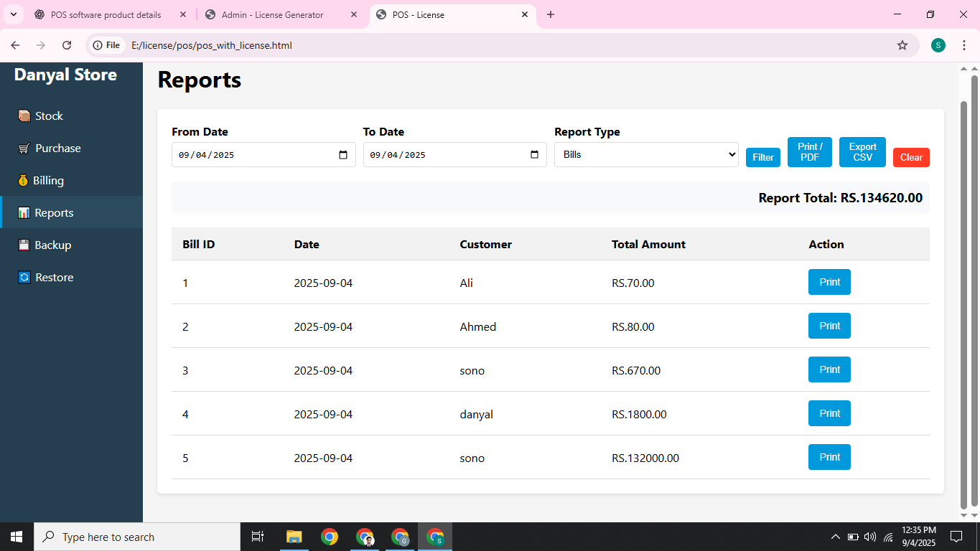Click the browser reload icon

click(67, 44)
